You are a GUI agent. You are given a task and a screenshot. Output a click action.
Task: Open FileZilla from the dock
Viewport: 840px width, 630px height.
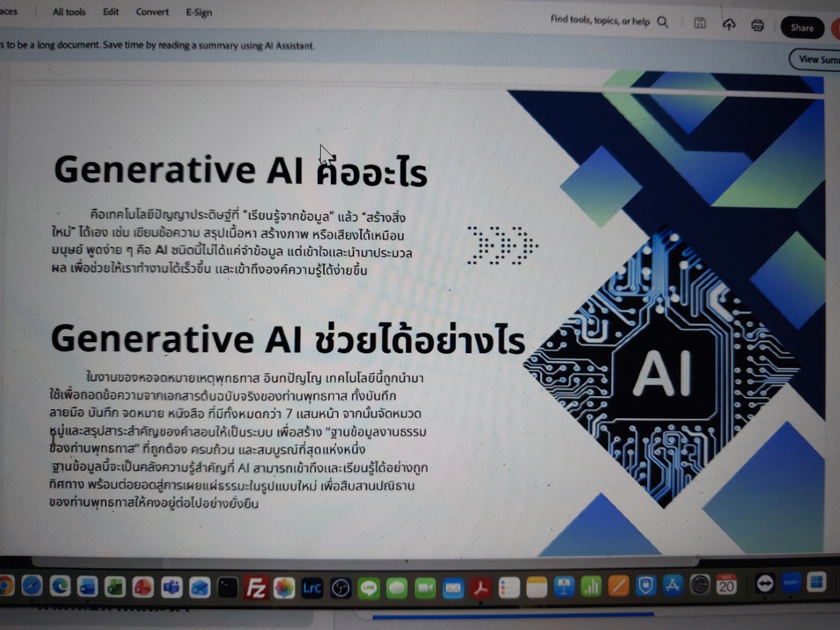(256, 587)
